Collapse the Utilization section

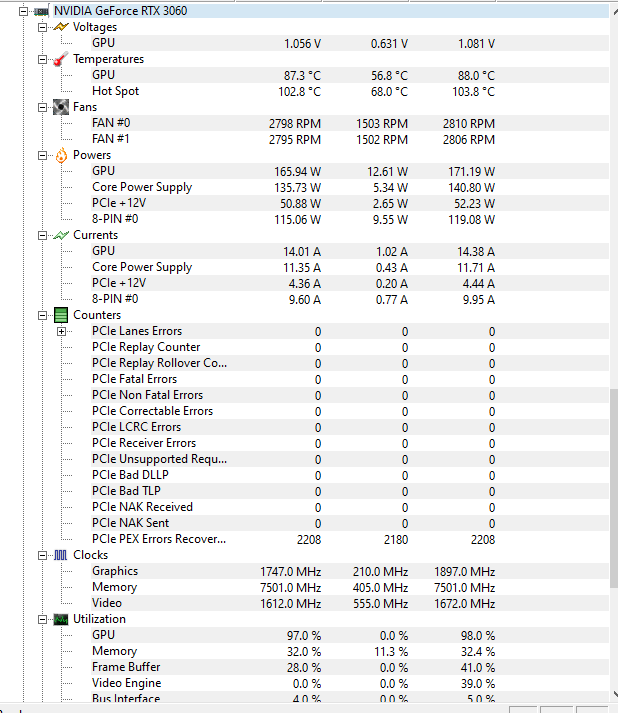[x=42, y=619]
